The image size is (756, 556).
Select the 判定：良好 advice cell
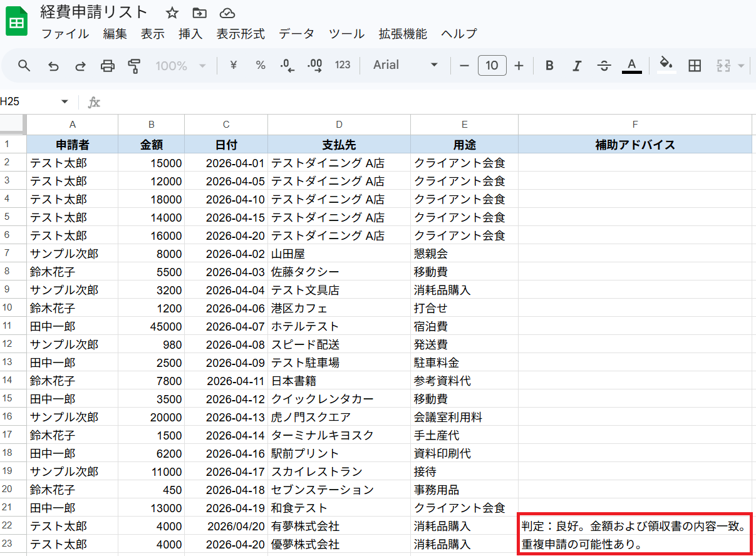click(635, 526)
